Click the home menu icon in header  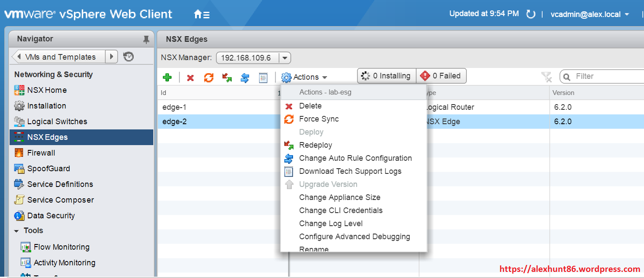(x=202, y=14)
